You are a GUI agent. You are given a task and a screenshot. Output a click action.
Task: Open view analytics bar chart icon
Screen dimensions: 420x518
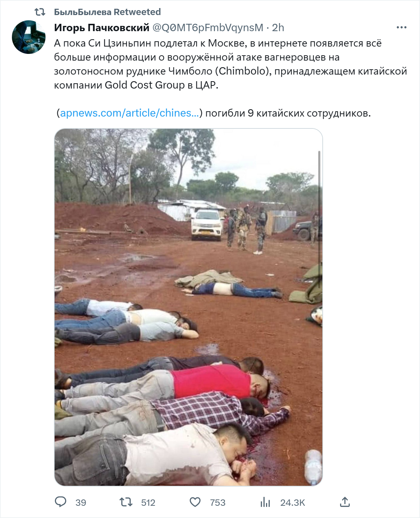pyautogui.click(x=265, y=502)
